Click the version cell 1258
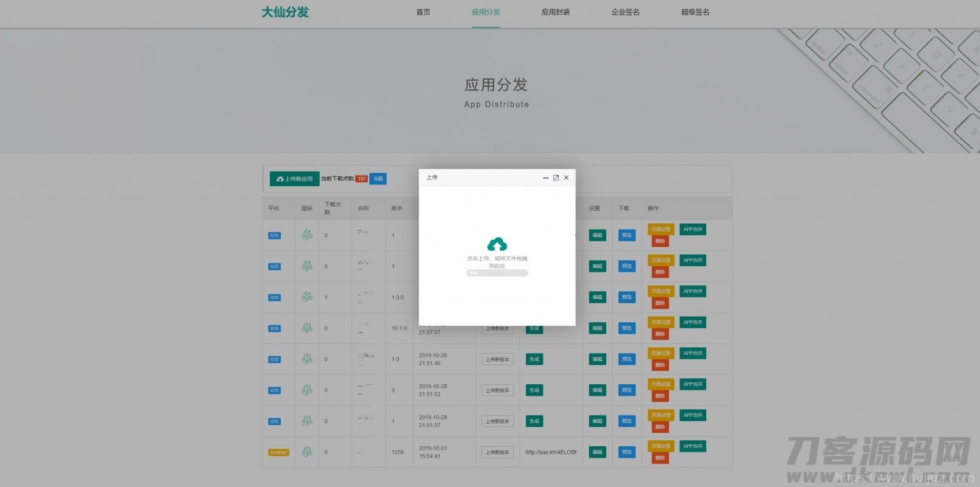 [397, 452]
